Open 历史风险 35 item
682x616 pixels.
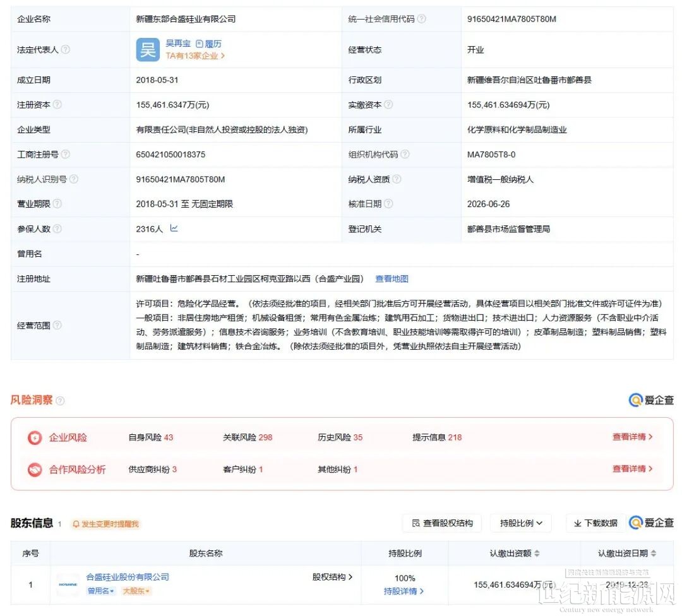(x=340, y=437)
